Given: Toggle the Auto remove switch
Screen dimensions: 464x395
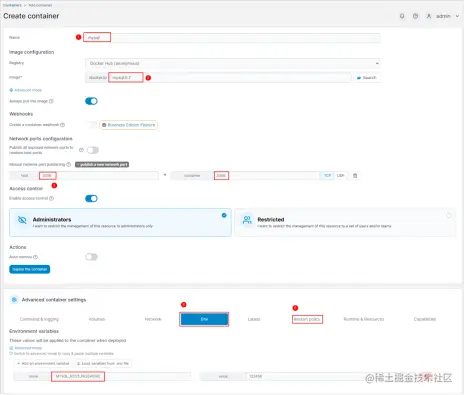Looking at the screenshot, I should click(91, 257).
